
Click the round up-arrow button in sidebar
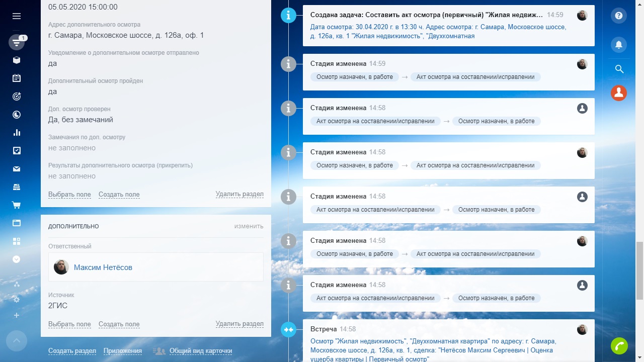pyautogui.click(x=17, y=341)
